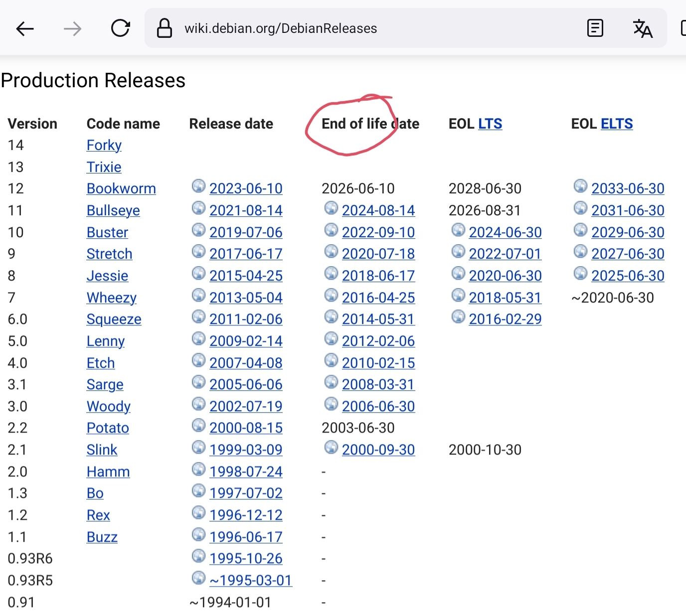Click the browser forward arrow

[x=73, y=29]
